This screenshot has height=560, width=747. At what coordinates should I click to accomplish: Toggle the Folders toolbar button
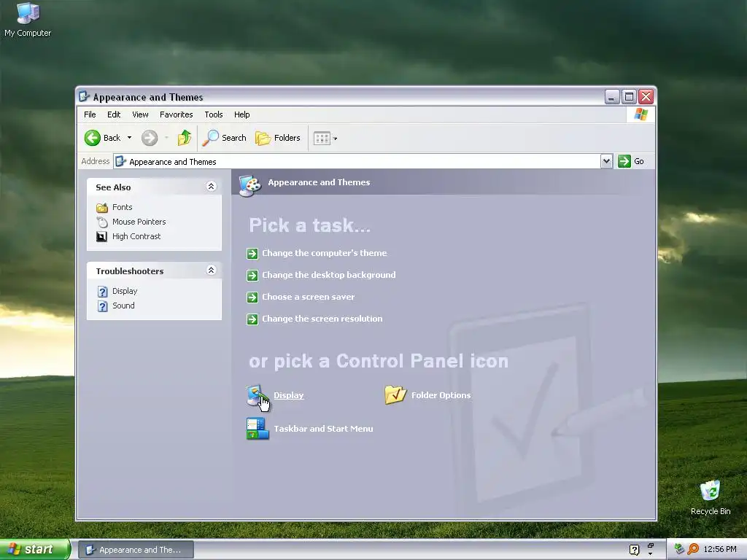pyautogui.click(x=278, y=138)
